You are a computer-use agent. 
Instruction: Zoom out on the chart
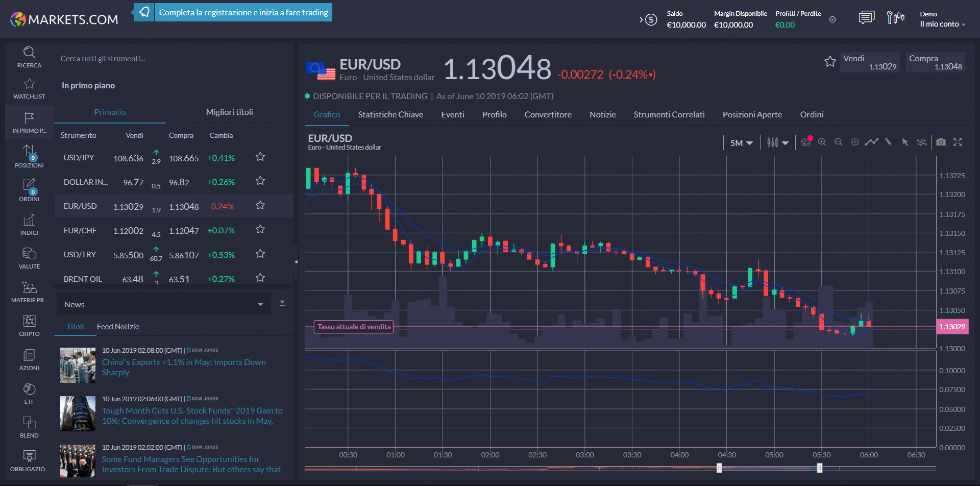click(x=838, y=142)
